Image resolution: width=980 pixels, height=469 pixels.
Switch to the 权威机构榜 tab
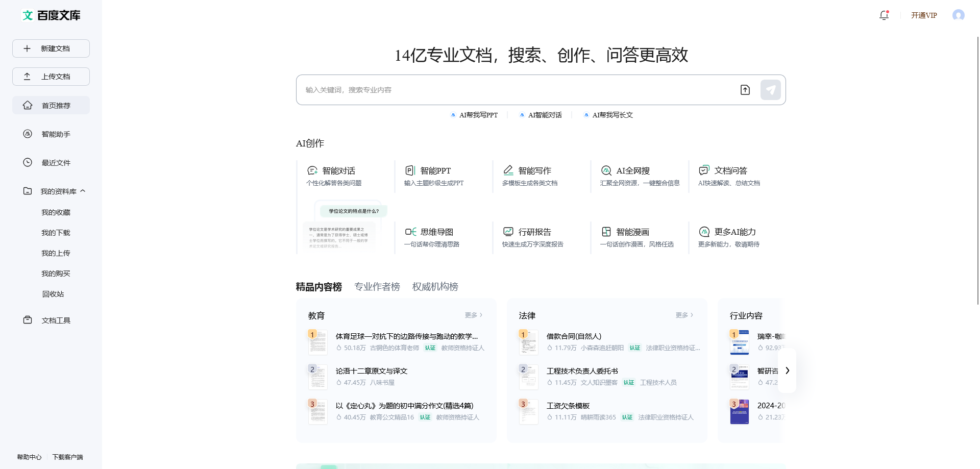pos(434,286)
